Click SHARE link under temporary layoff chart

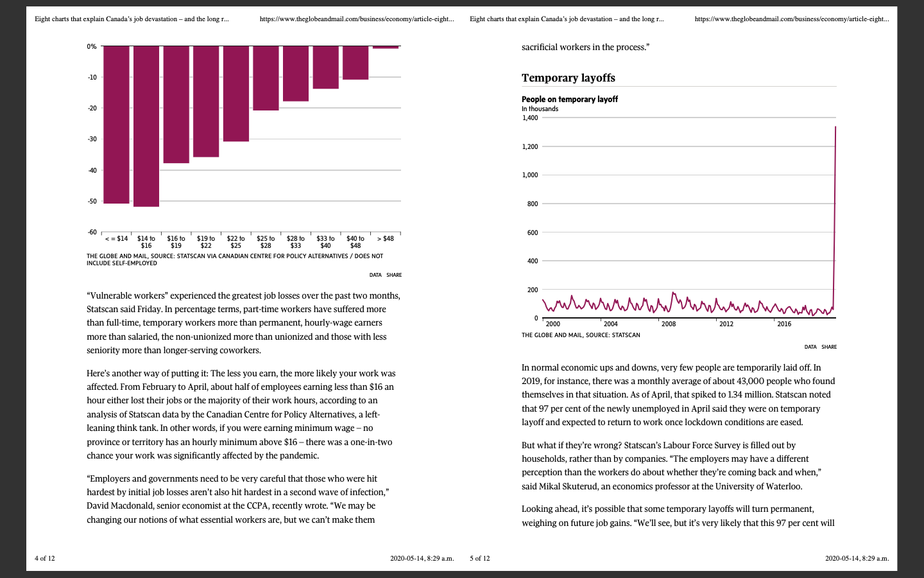pyautogui.click(x=829, y=347)
